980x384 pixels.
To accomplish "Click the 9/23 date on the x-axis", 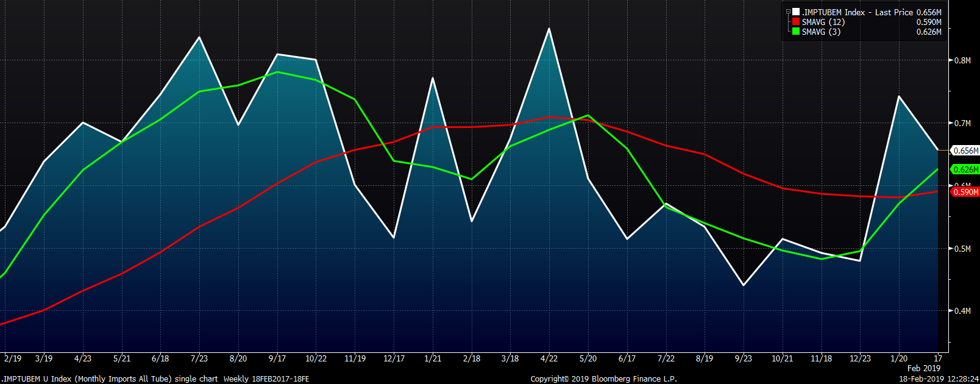I will pos(743,358).
